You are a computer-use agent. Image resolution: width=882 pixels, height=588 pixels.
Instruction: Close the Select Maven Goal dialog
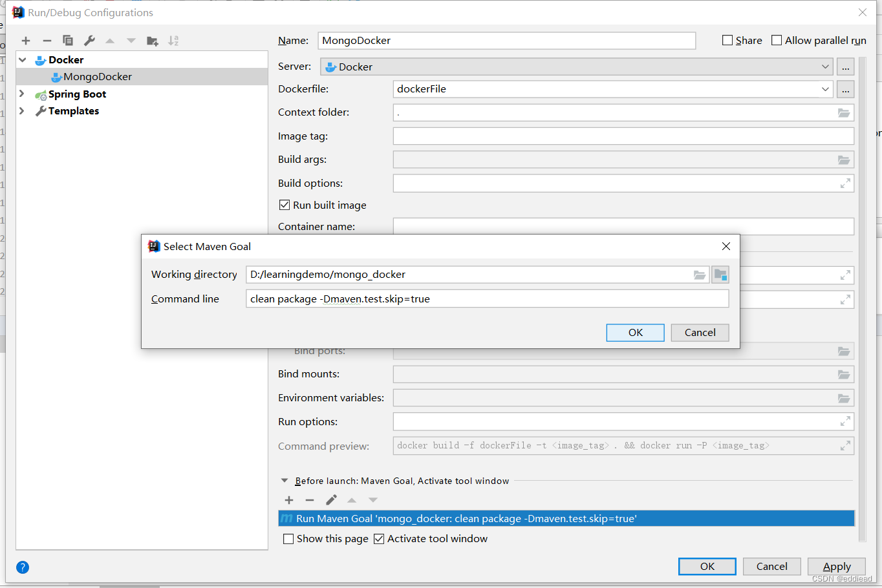click(x=726, y=246)
